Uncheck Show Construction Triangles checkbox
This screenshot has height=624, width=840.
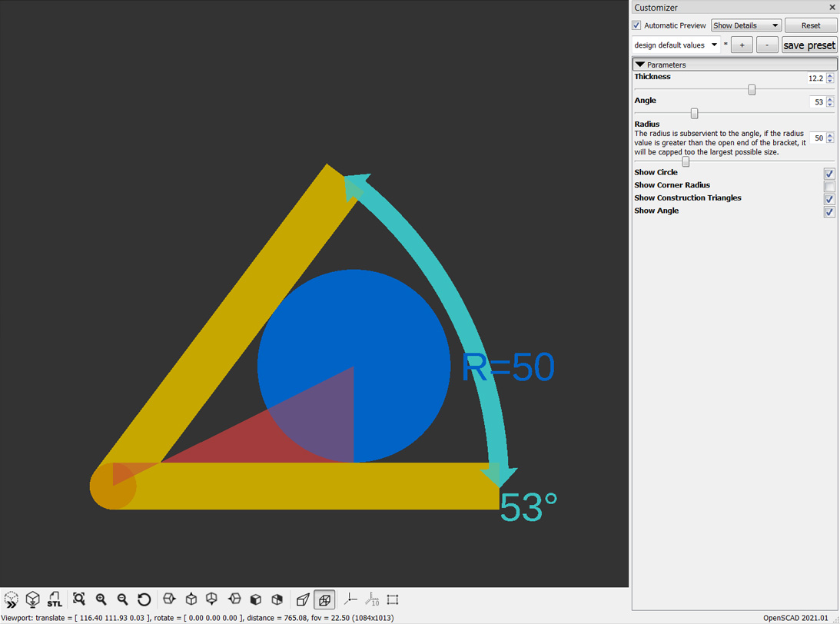tap(829, 199)
